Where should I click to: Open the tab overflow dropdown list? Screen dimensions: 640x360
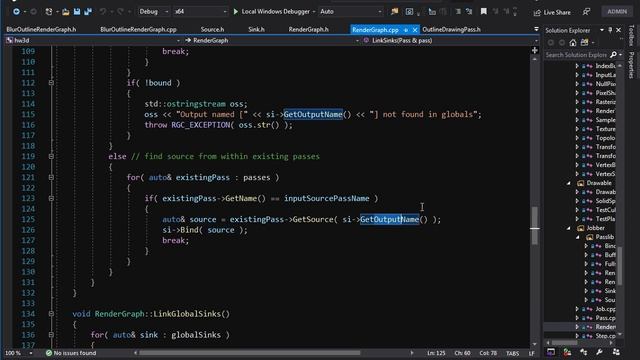tap(536, 29)
